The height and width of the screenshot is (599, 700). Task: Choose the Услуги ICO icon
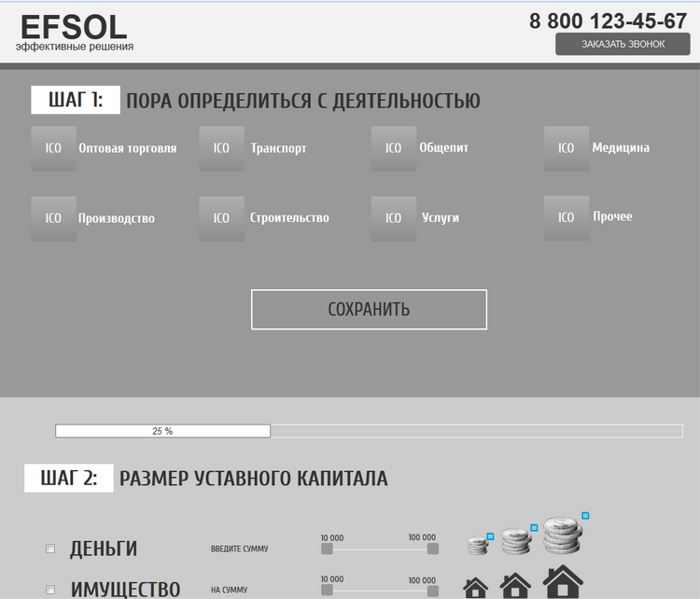coord(394,218)
